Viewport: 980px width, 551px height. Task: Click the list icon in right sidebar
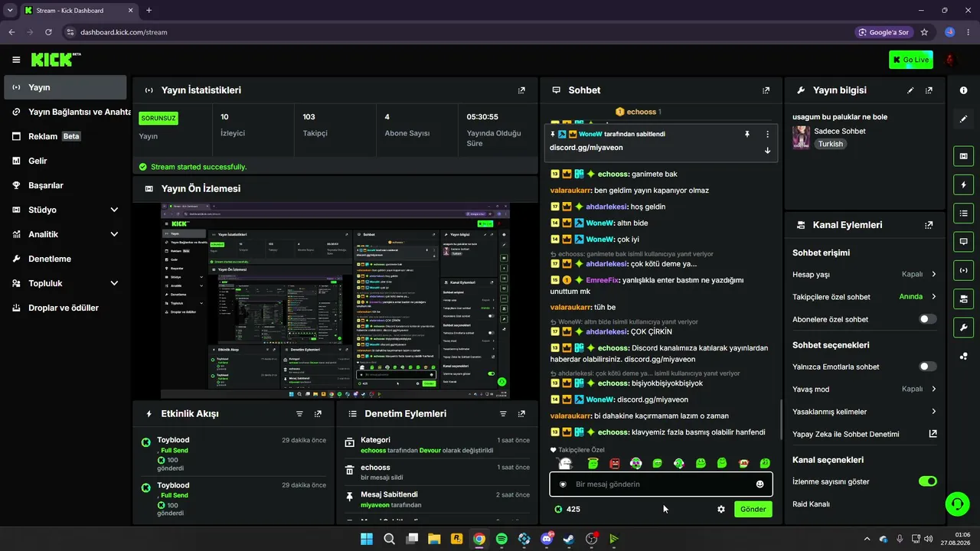pos(963,214)
